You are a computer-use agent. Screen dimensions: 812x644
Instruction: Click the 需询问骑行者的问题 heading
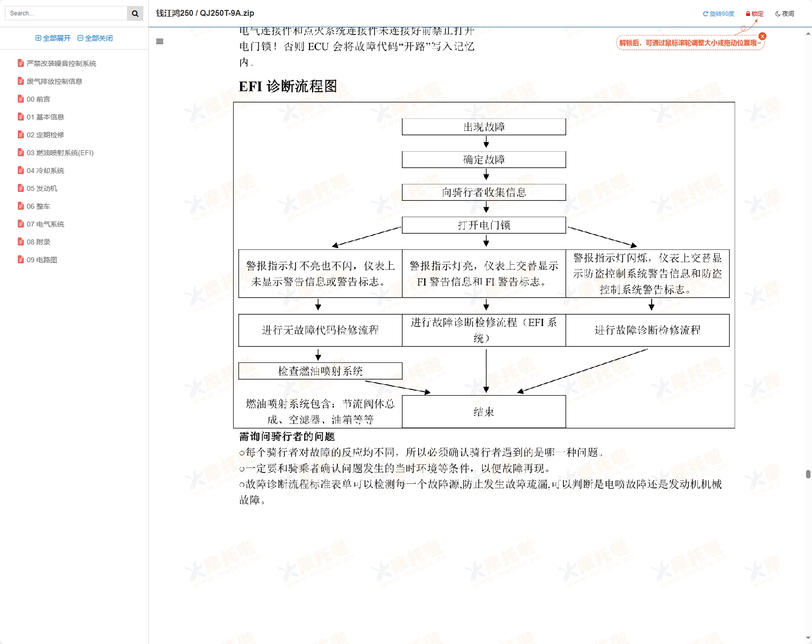click(x=287, y=436)
